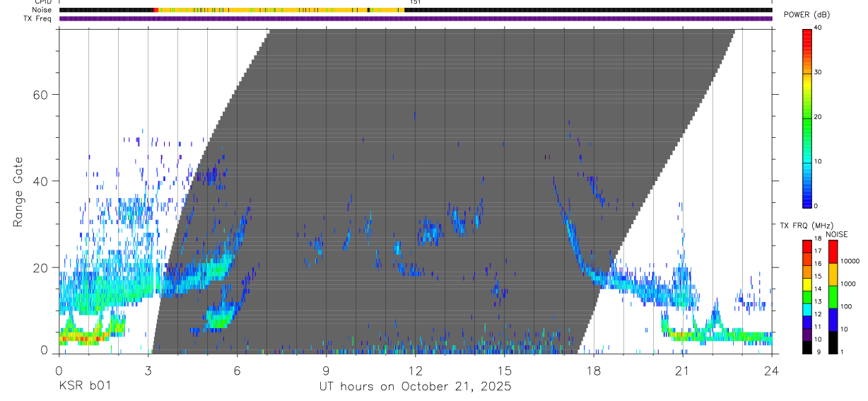The image size is (868, 401).
Task: Click the 20 tick on Range Gate axis
Action: (x=40, y=268)
